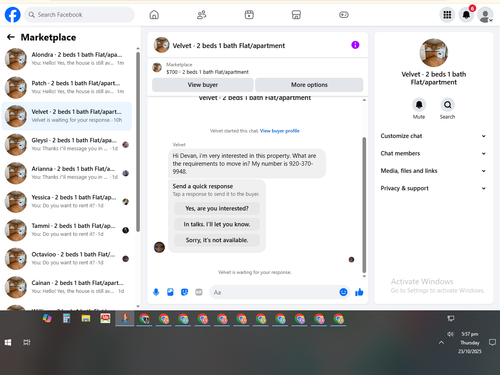
Task: Click More options button
Action: click(309, 85)
